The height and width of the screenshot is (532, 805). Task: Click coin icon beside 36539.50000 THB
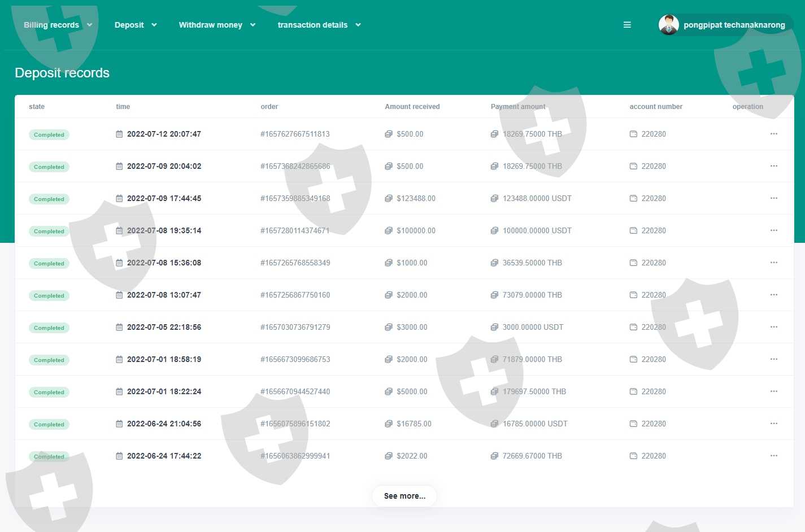(x=494, y=263)
